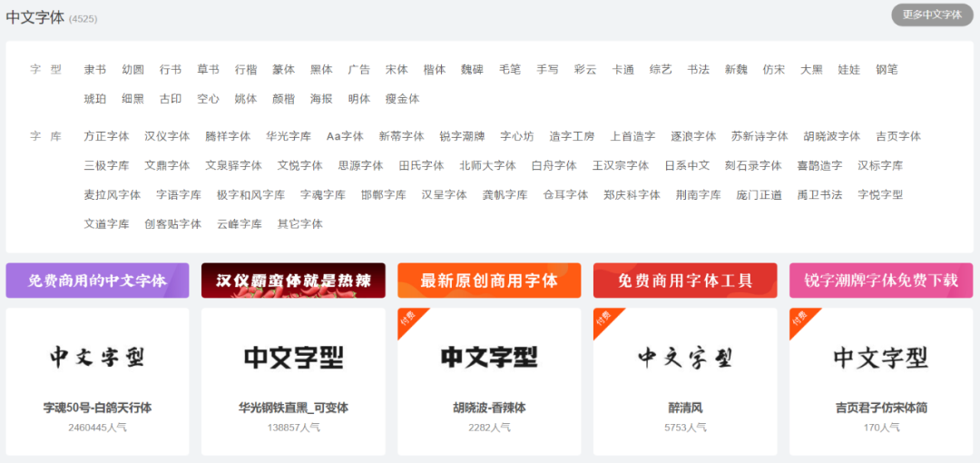Click the 更多中文字体 button
Screen dimensions: 980x463
(x=932, y=15)
